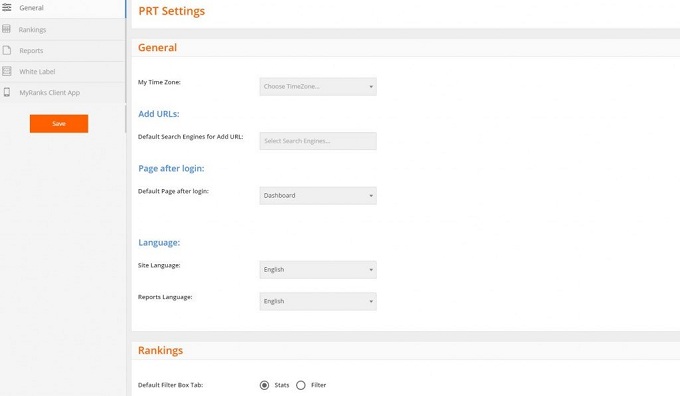Screen dimensions: 680x396
Task: Click the General sliders icon in sidebar
Action: coord(7,7)
